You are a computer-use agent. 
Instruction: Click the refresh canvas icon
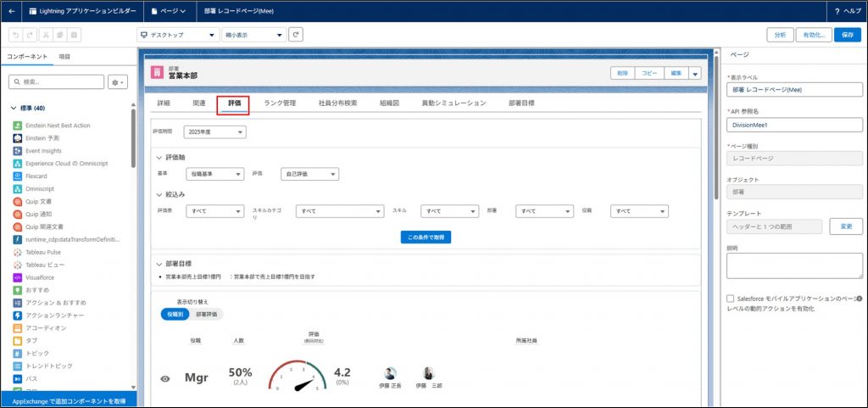296,35
